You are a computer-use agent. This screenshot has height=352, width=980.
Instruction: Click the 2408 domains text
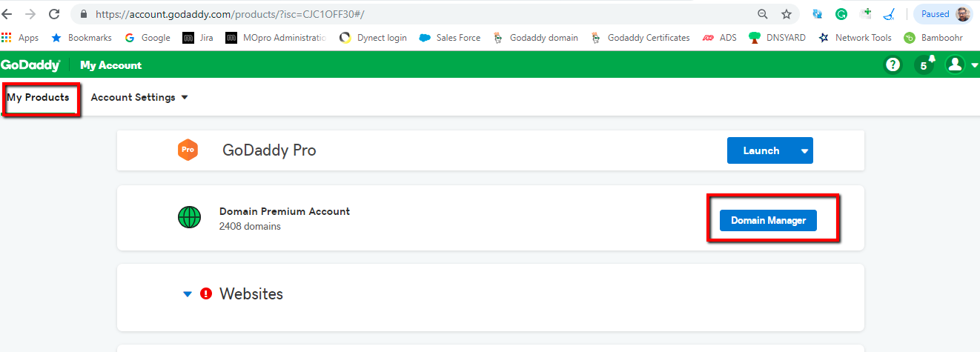point(250,226)
